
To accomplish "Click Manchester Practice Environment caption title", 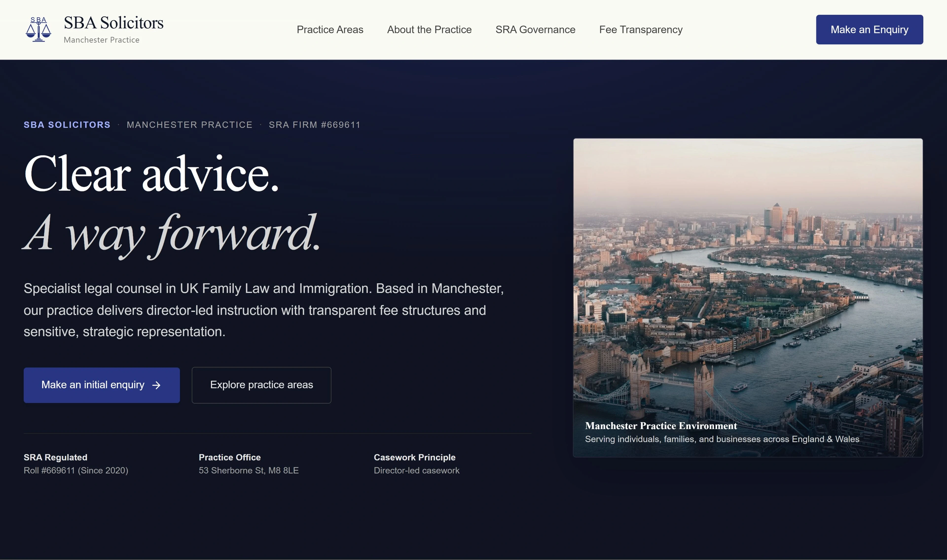I will (661, 426).
